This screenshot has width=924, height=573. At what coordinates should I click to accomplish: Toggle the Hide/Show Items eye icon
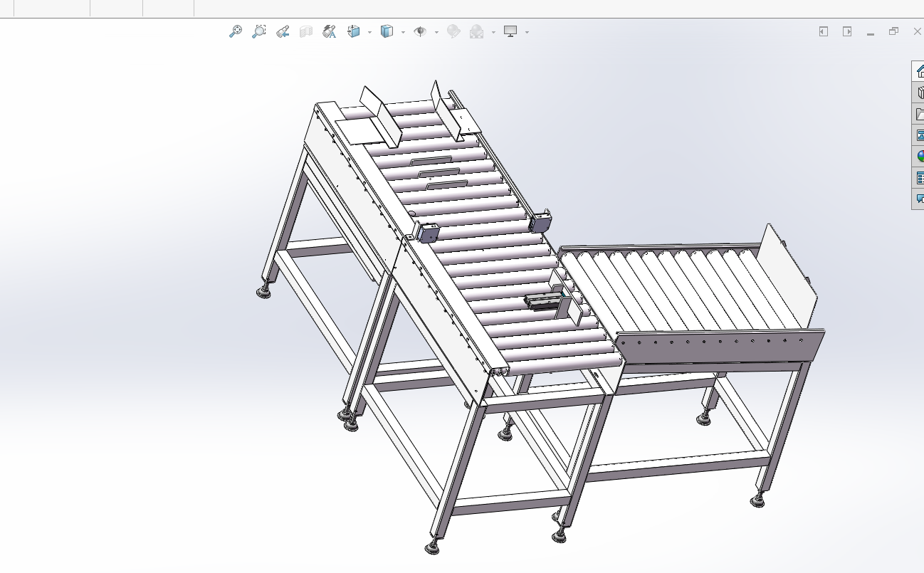[x=421, y=31]
